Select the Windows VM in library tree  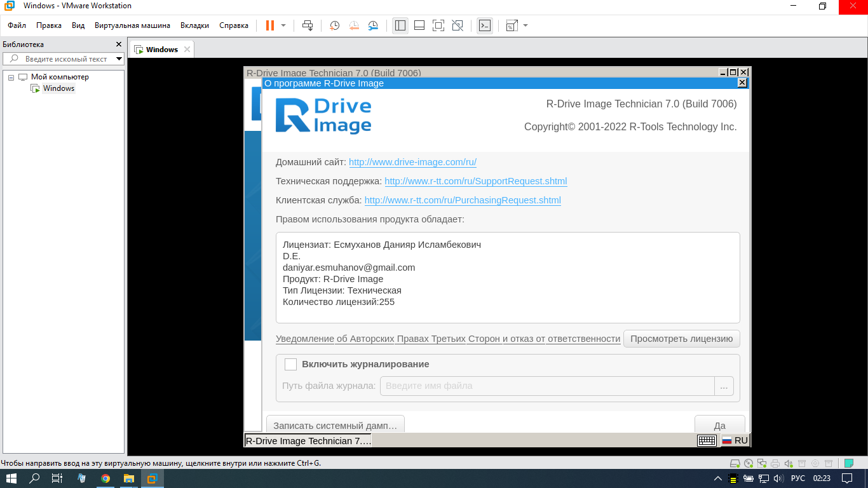[x=58, y=88]
